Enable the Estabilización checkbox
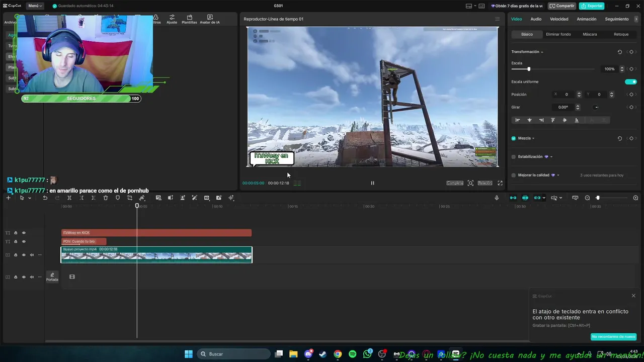644x362 pixels. point(514,157)
